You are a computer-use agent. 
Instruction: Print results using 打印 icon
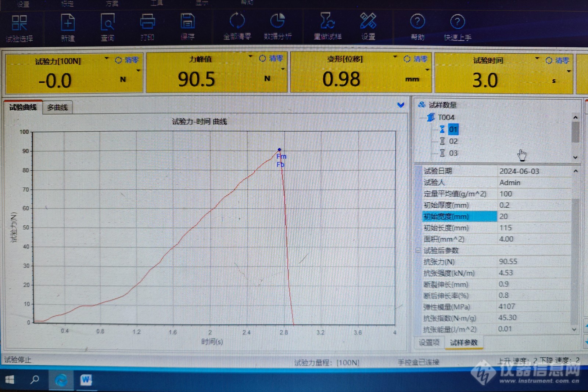click(147, 28)
